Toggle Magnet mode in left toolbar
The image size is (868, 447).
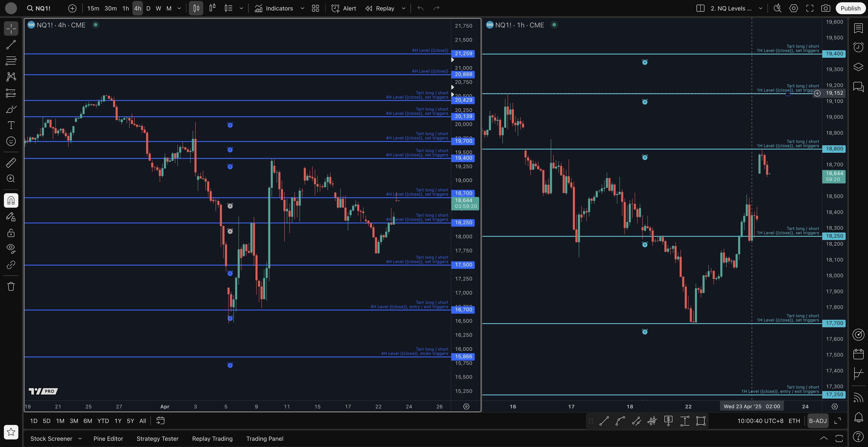11,201
